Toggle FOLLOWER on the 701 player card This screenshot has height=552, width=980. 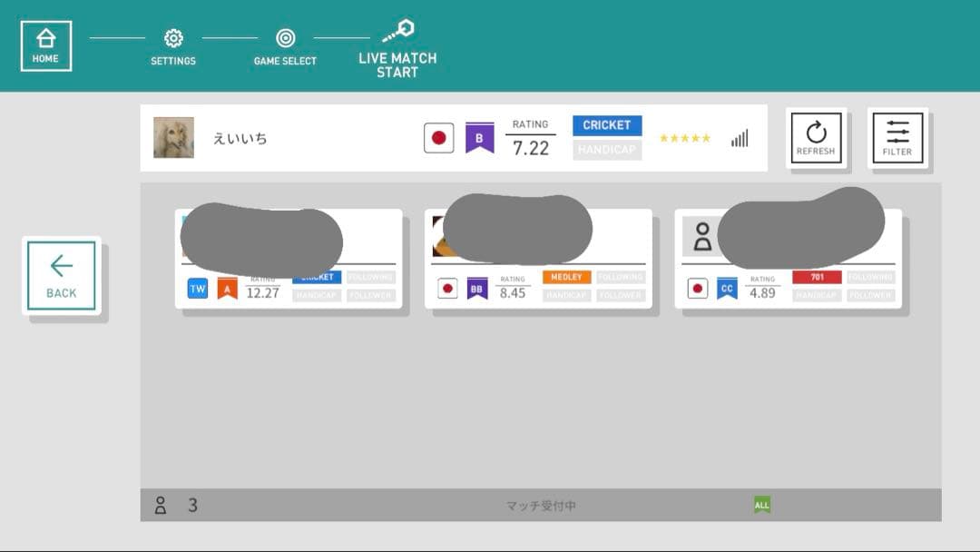coord(870,295)
